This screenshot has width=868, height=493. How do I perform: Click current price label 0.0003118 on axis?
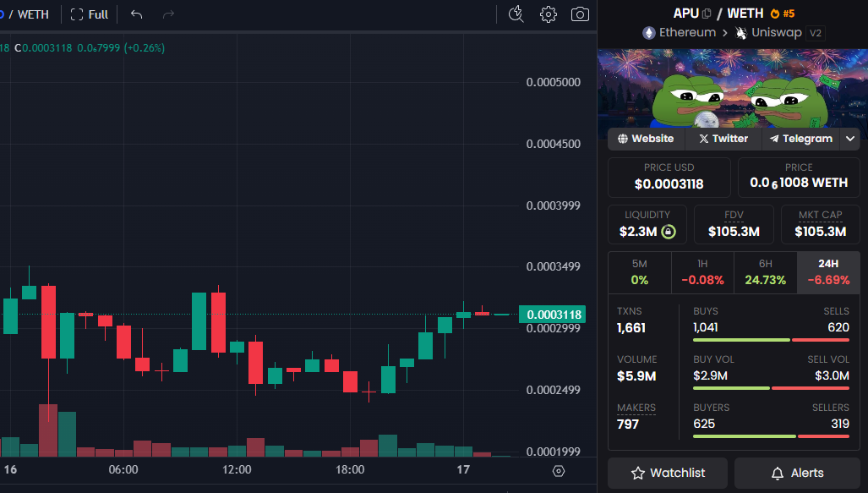(x=552, y=315)
